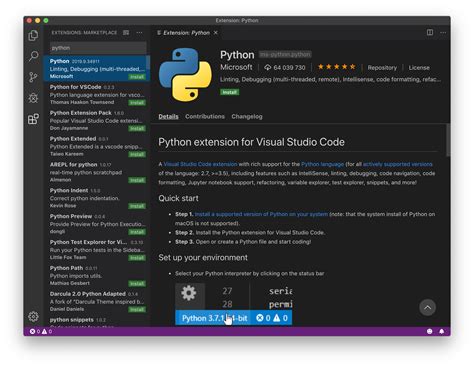This screenshot has width=474, height=367.
Task: Open errors and warnings in status bar
Action: coord(41,331)
